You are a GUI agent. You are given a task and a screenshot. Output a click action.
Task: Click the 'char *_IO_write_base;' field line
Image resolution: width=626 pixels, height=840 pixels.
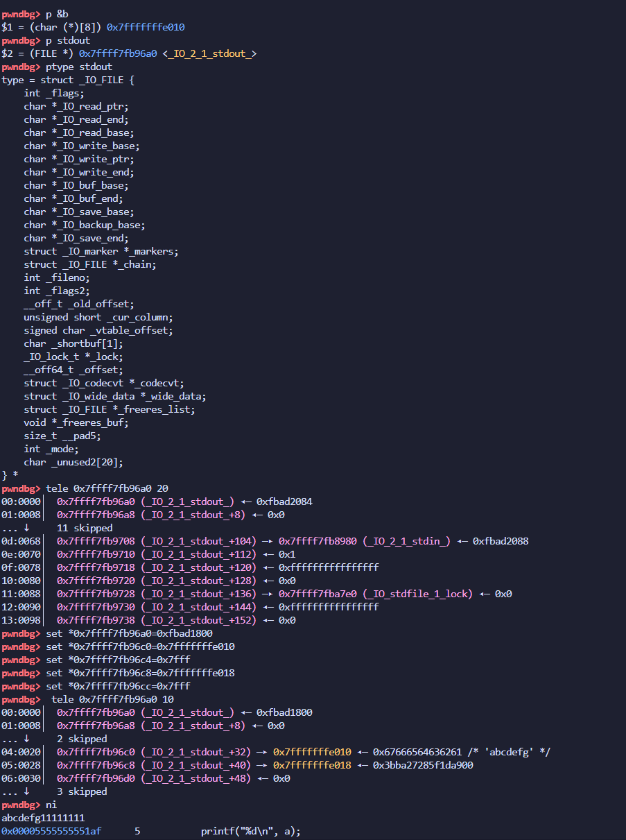click(x=82, y=146)
